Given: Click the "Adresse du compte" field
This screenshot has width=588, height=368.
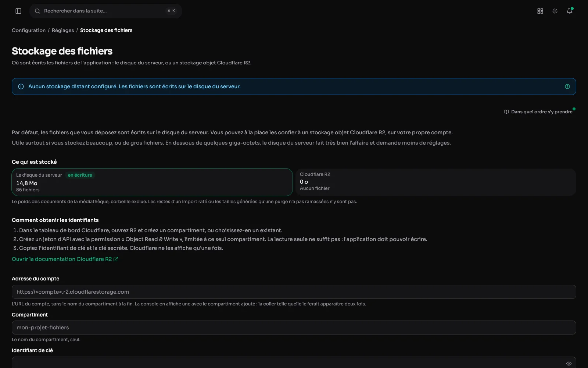Looking at the screenshot, I should click(x=294, y=292).
